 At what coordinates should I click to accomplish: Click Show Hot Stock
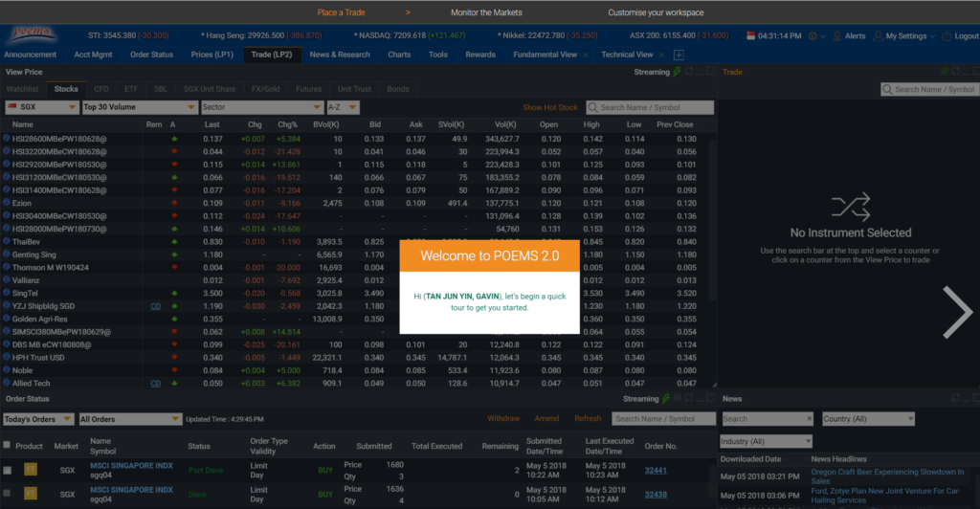550,107
